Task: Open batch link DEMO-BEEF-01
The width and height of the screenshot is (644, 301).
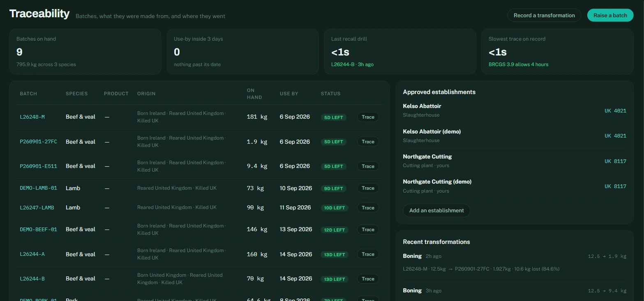Action: (x=39, y=230)
